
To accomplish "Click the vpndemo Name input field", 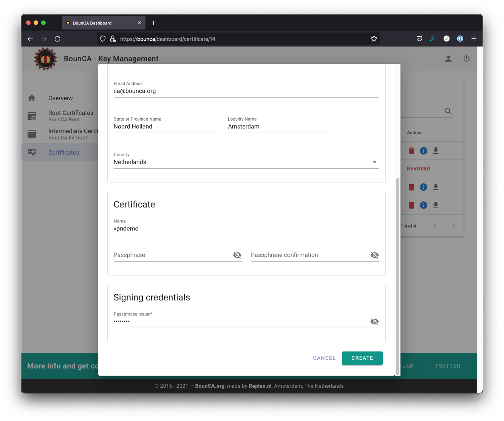I will pyautogui.click(x=246, y=228).
